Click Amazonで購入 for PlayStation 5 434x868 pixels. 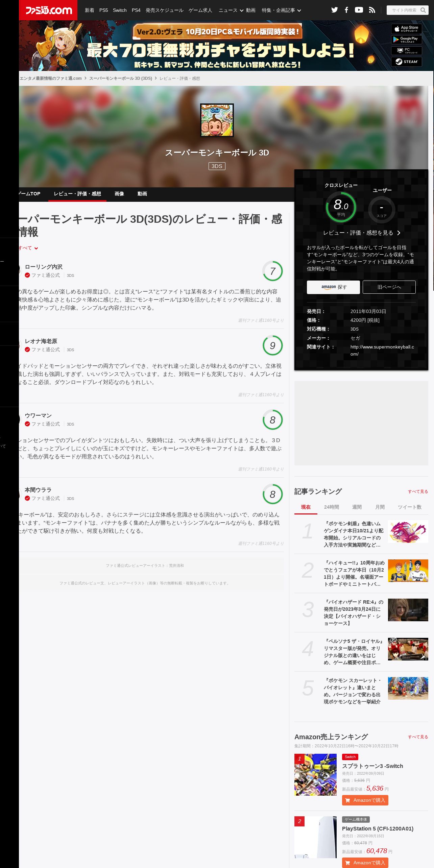pyautogui.click(x=365, y=863)
